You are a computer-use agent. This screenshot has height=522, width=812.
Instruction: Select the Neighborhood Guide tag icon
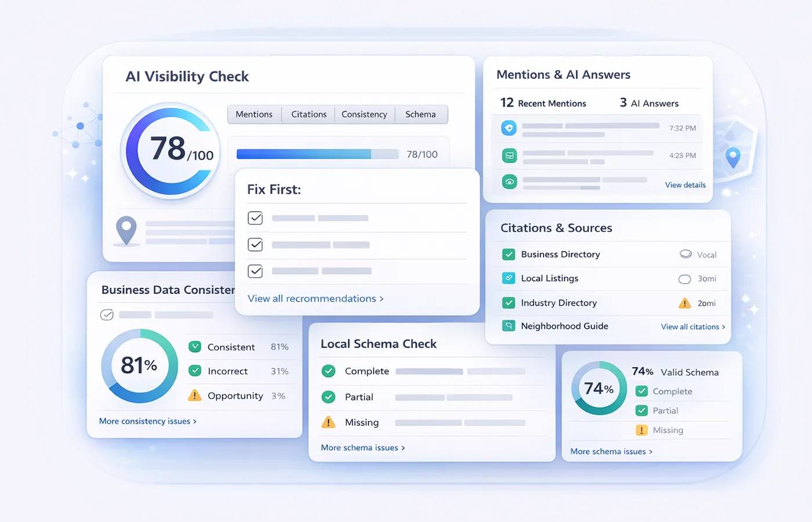click(509, 326)
